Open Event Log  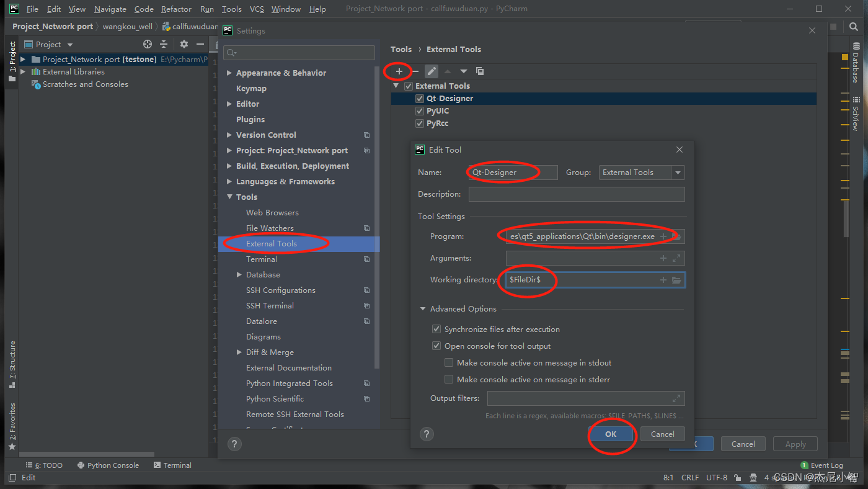(822, 465)
